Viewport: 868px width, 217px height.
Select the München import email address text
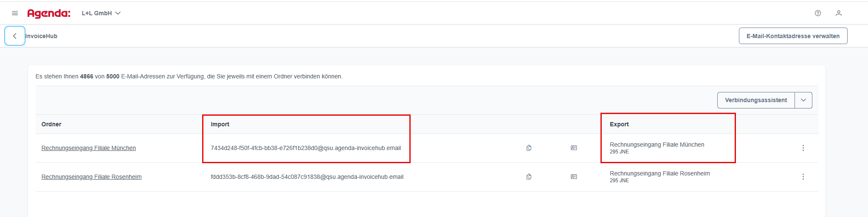306,148
